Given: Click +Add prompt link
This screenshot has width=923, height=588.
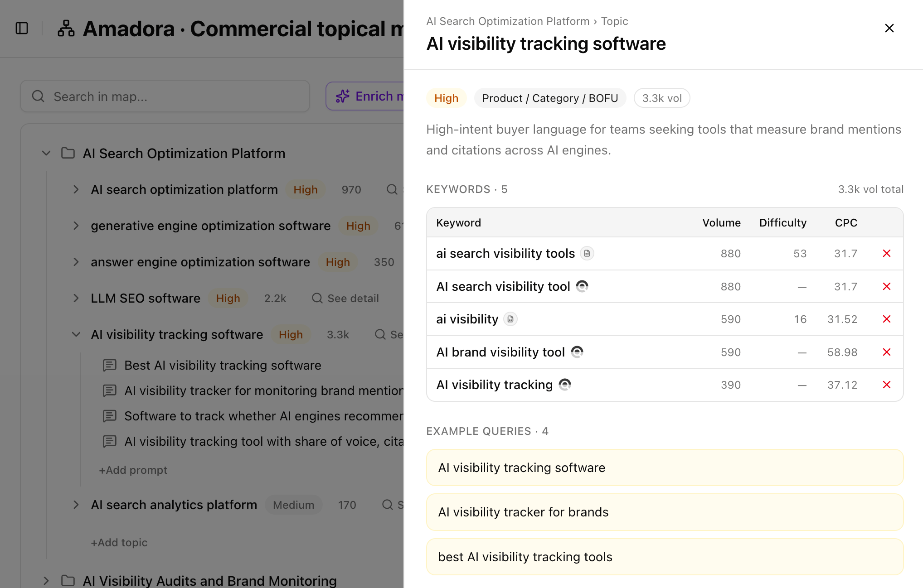Looking at the screenshot, I should tap(133, 470).
